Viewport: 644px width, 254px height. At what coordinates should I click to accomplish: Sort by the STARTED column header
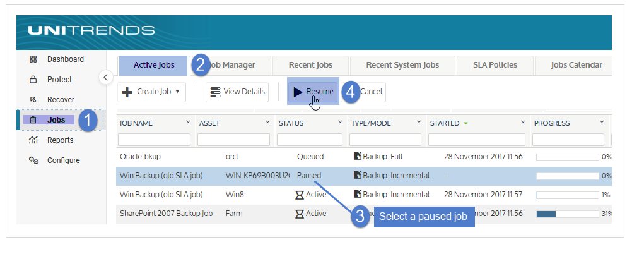pos(445,123)
